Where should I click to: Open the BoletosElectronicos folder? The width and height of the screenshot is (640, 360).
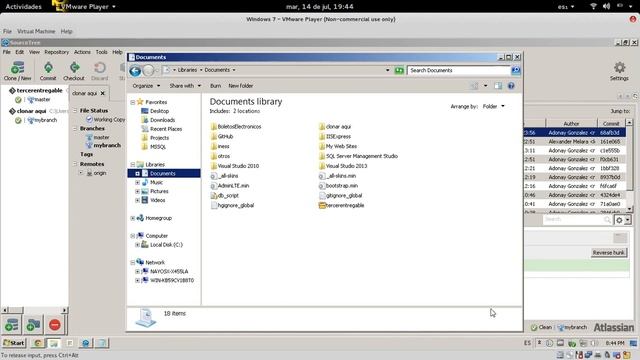pyautogui.click(x=236, y=127)
